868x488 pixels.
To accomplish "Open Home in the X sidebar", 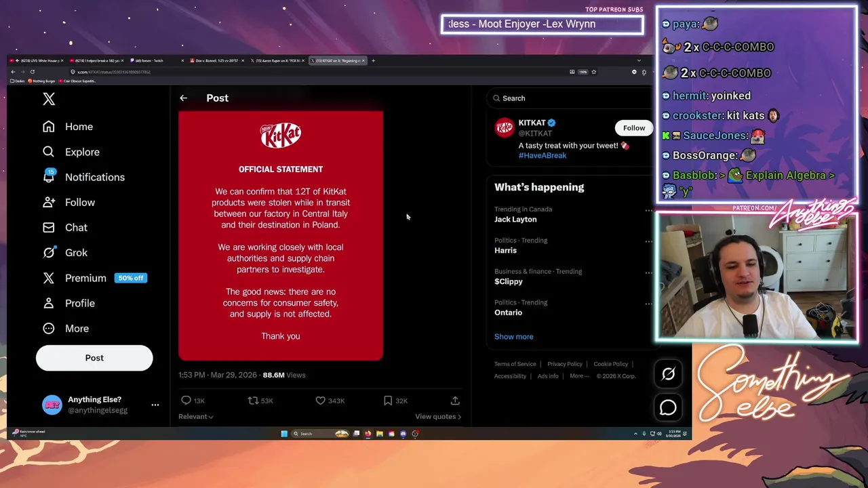I will coord(68,127).
